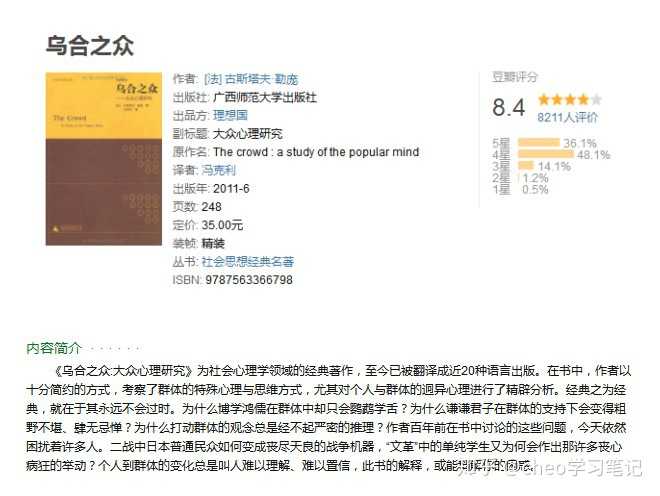This screenshot has height=496, width=660.
Task: Click the 豆瓣评分 label
Action: tap(515, 77)
